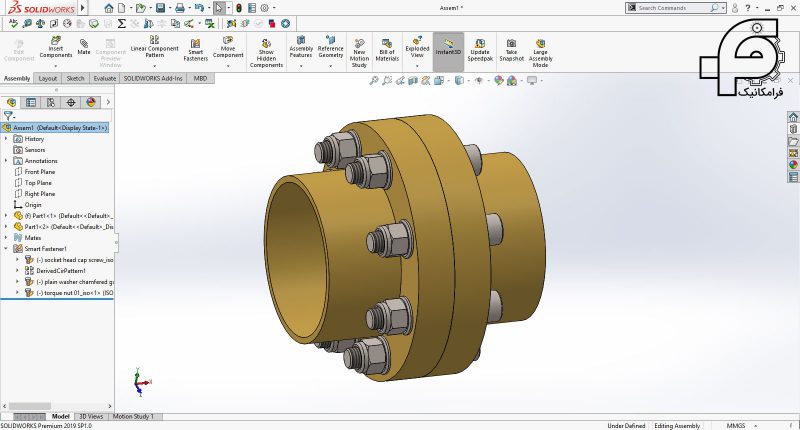Open Smart Fasteners tool
The height and width of the screenshot is (430, 800).
click(x=195, y=49)
